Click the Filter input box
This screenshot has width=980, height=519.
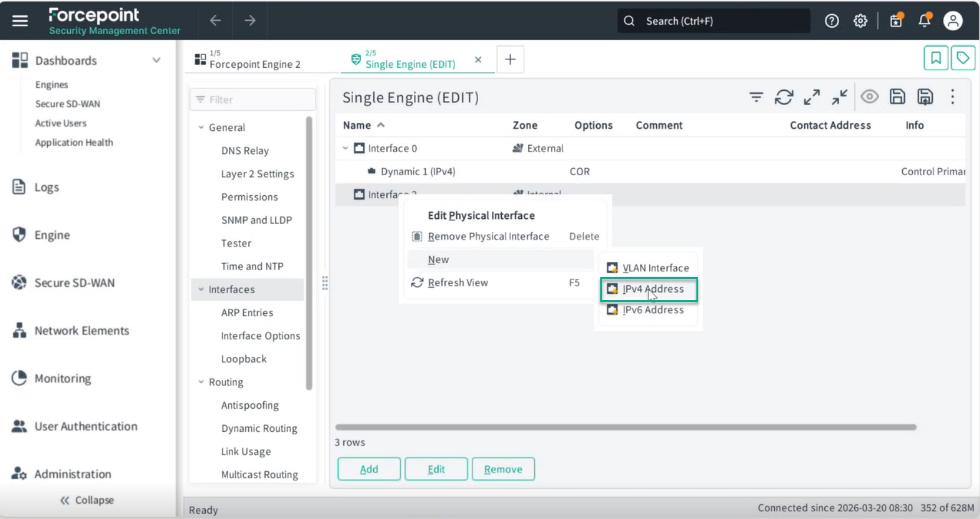[253, 100]
